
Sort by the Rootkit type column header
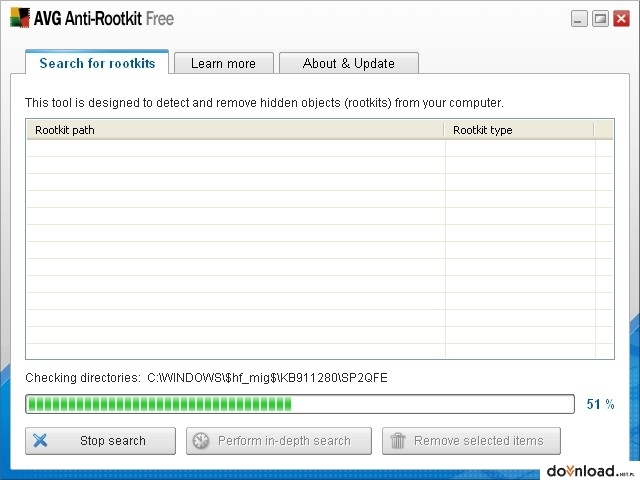[x=520, y=130]
